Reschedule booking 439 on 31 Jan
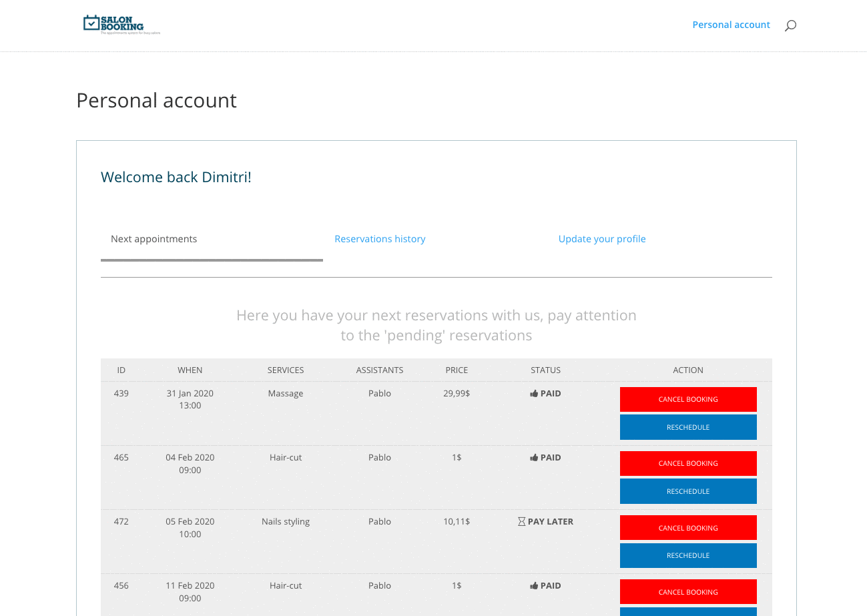This screenshot has width=867, height=616. 688,427
